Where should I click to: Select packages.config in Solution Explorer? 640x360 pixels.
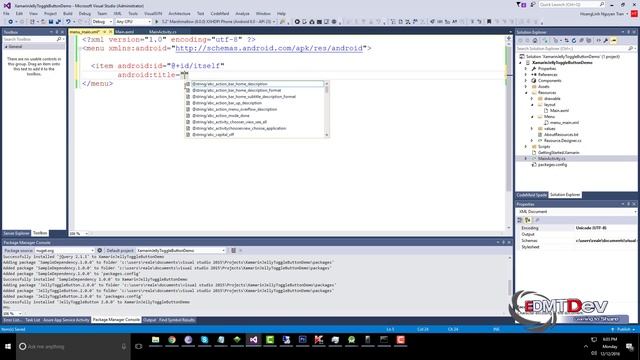click(x=552, y=164)
